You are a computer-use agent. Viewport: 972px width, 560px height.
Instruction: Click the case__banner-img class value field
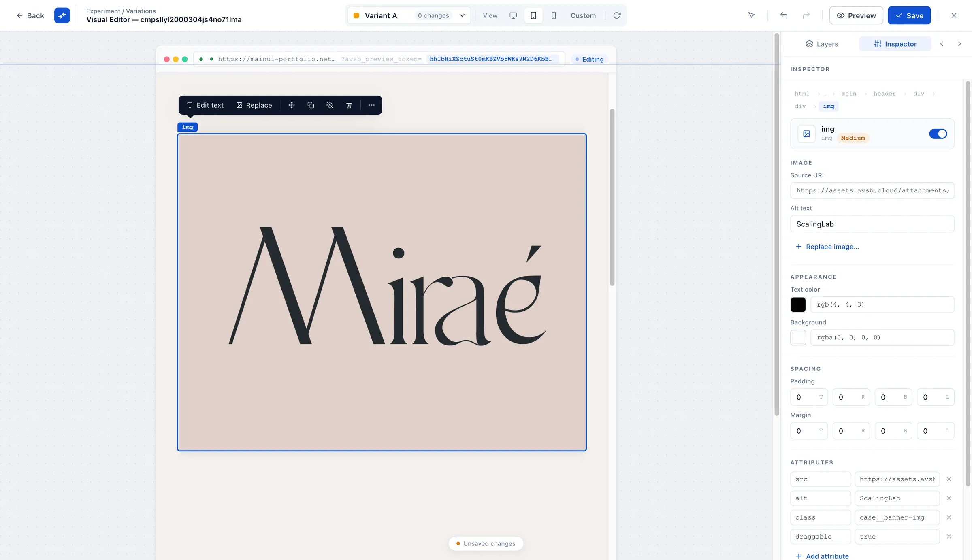[x=897, y=517]
